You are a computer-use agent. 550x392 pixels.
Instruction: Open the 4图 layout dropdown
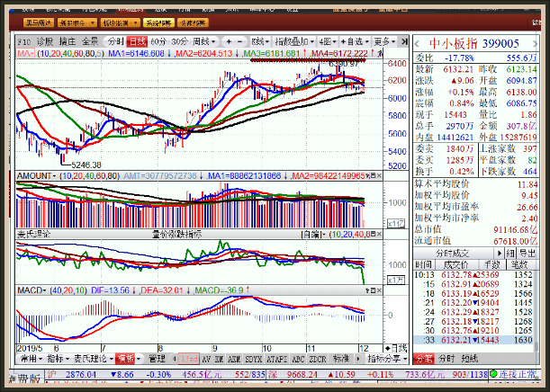tap(327, 41)
